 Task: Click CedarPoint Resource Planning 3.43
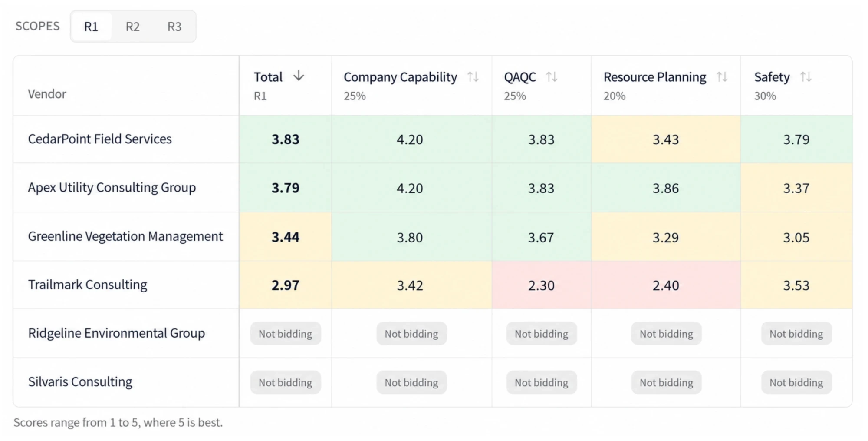[x=666, y=139]
